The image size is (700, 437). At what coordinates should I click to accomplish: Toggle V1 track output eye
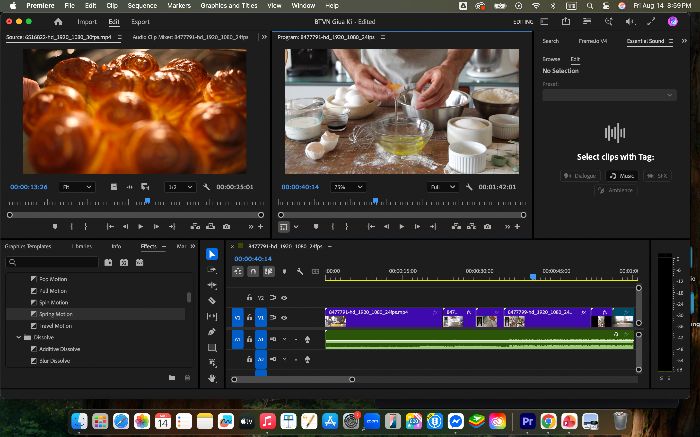(284, 318)
